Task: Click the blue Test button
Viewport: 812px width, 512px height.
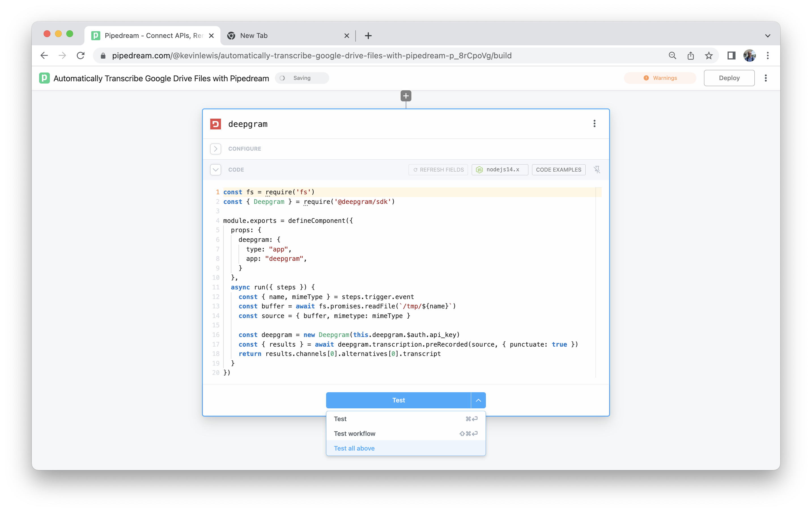Action: [x=398, y=400]
